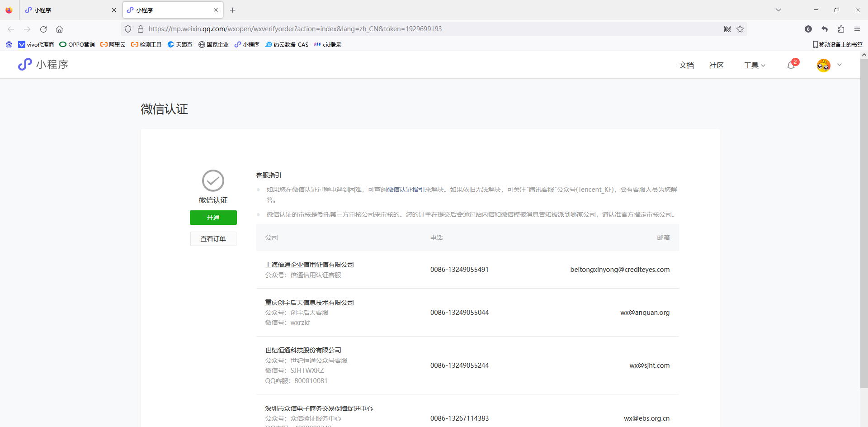Viewport: 868px width, 427px height.
Task: Open the 微信认证指引 link
Action: (x=406, y=190)
